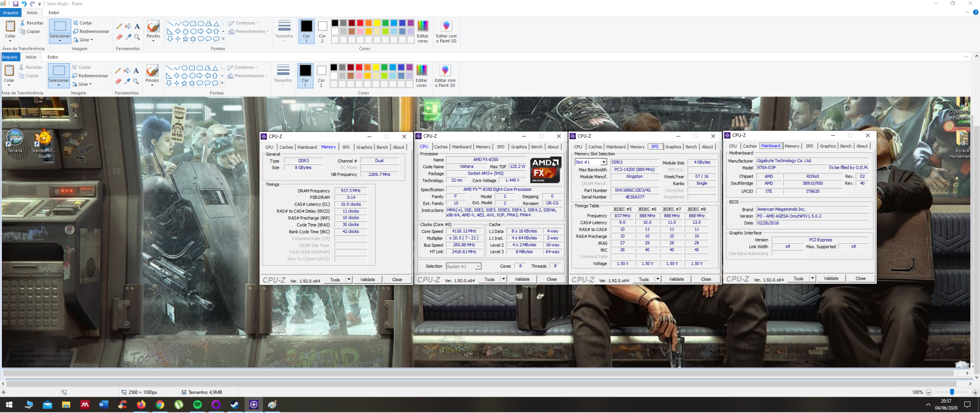The width and height of the screenshot is (980, 413).
Task: Open the Pincéis dropdown arrow in top ribbon
Action: pyautogui.click(x=153, y=41)
